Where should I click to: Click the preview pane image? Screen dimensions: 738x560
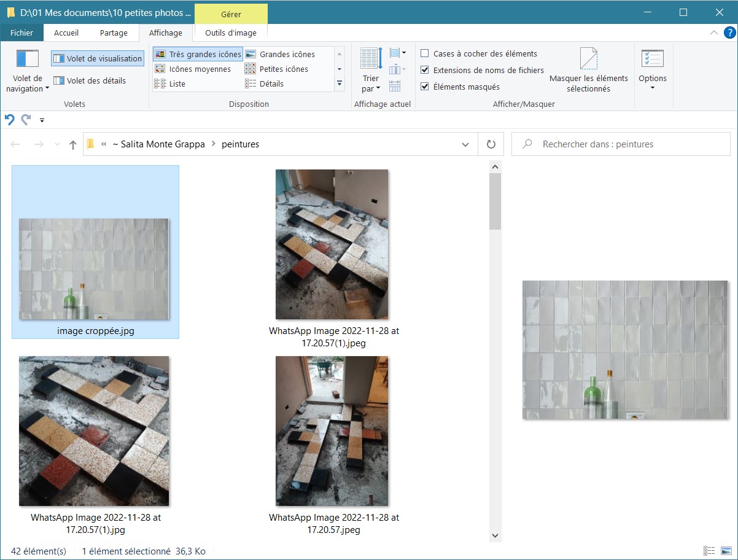625,350
